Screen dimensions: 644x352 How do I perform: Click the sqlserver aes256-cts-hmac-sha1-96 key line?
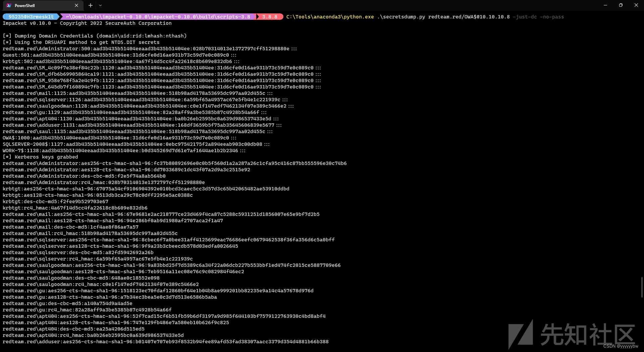(x=169, y=240)
